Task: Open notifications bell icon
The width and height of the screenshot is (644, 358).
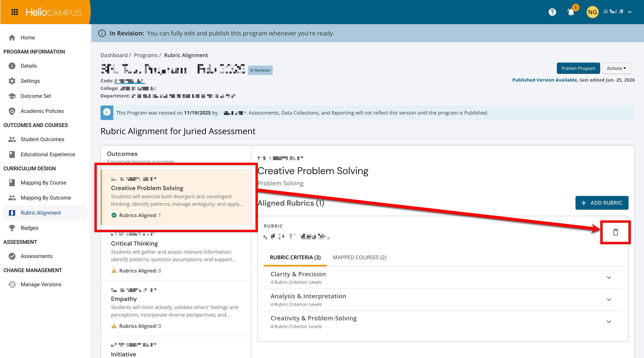Action: 571,12
